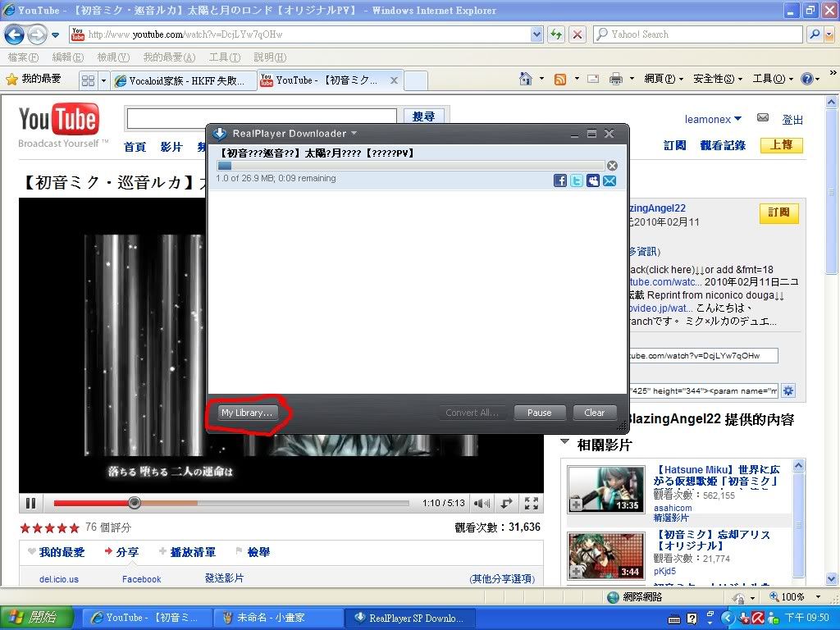Print the page with printer icon
This screenshot has height=630, width=840.
pos(616,80)
